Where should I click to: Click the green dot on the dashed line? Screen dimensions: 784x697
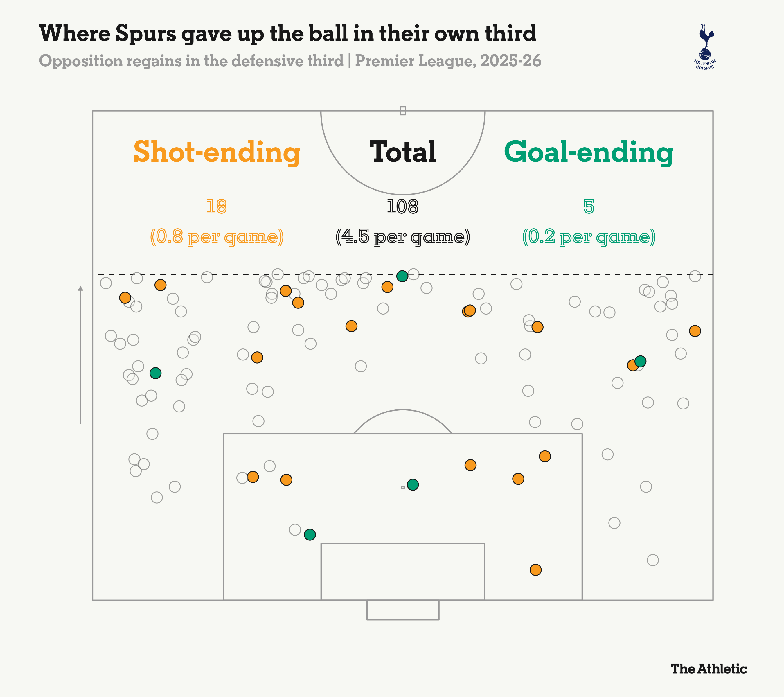coord(402,276)
